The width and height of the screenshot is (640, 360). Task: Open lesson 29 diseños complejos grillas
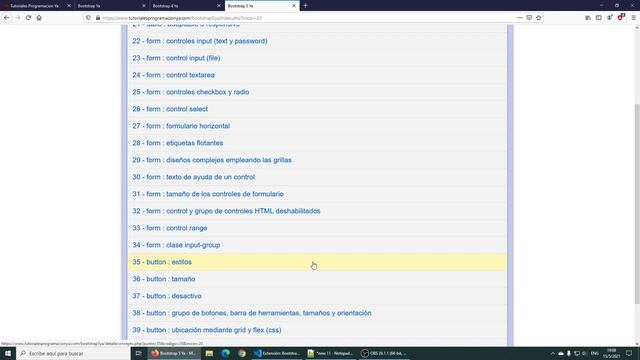coord(212,160)
